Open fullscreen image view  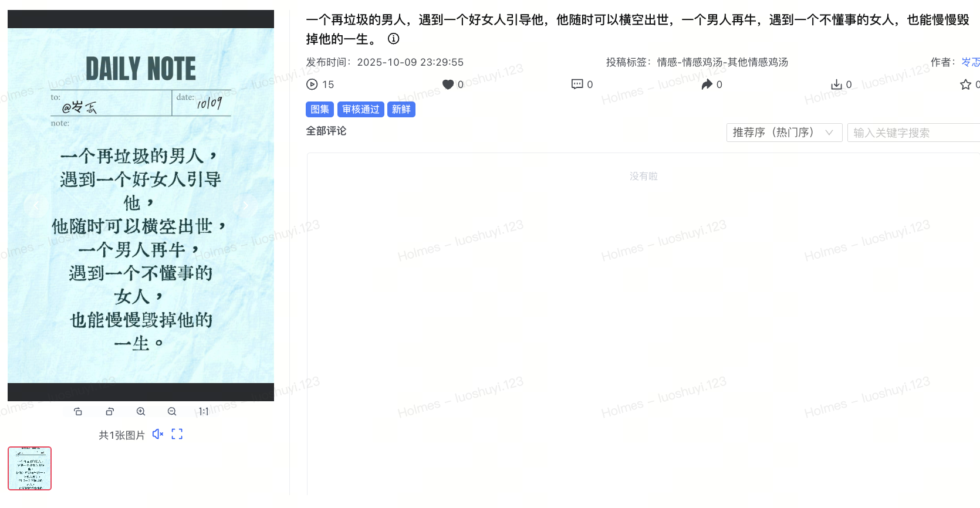click(x=177, y=434)
